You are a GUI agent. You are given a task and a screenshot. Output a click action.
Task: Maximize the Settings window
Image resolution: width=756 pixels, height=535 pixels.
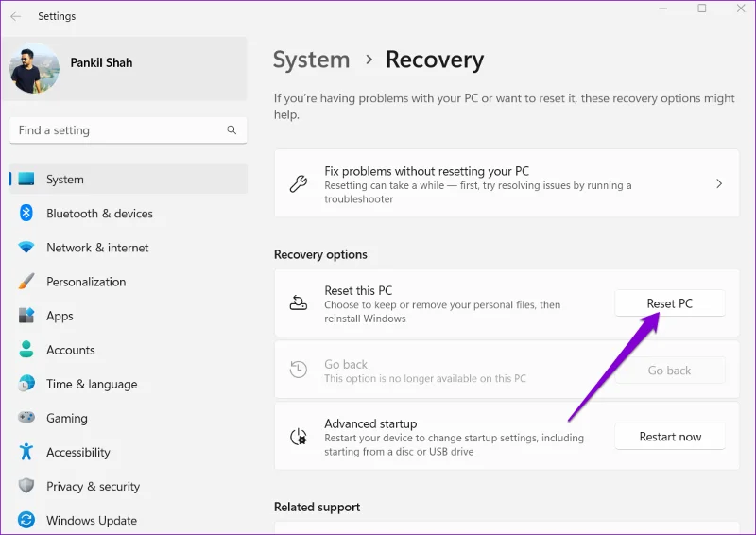[x=702, y=9]
